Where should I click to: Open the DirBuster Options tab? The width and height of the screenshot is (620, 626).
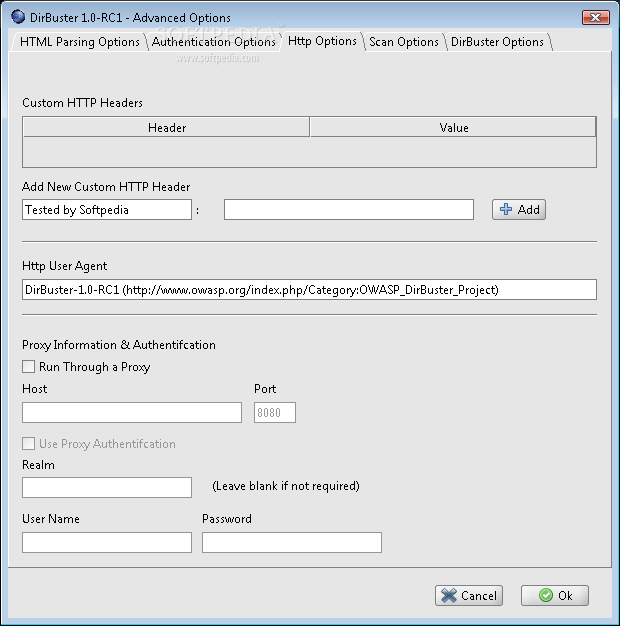click(x=497, y=42)
